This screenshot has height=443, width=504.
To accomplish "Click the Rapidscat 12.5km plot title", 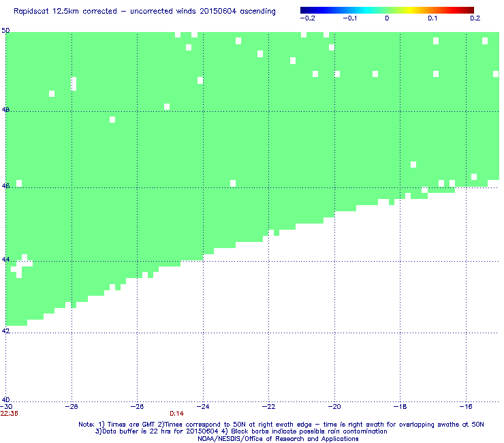I will 144,12.
